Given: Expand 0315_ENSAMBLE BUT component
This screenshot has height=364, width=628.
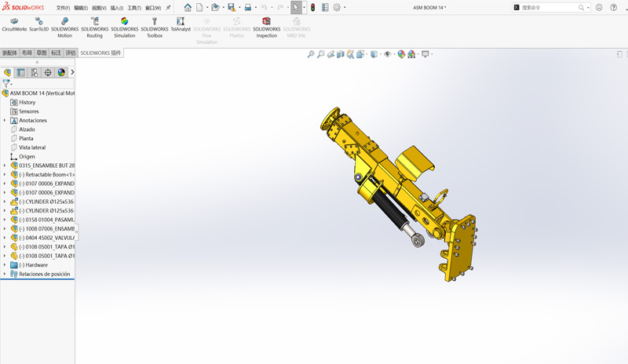Looking at the screenshot, I should [5, 166].
